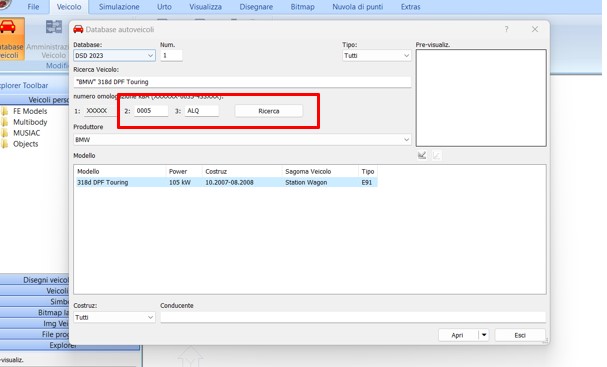The height and width of the screenshot is (367, 607).
Task: Open the Extras tab
Action: coord(410,7)
